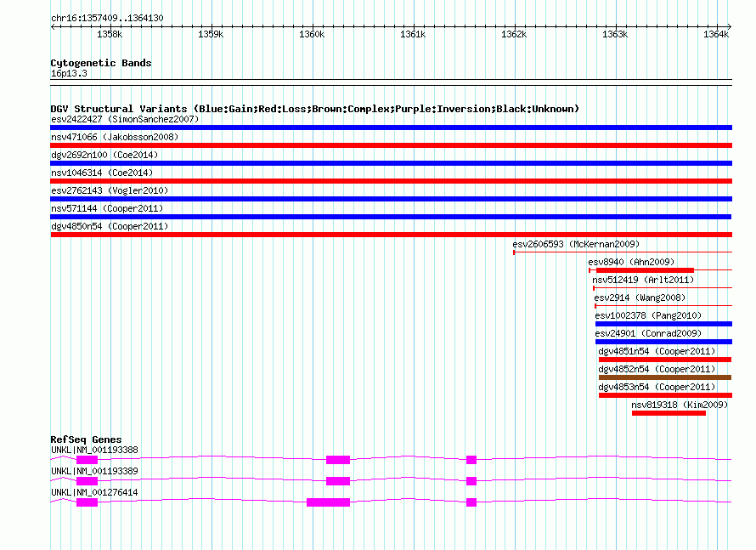Image resolution: width=756 pixels, height=550 pixels.
Task: Click the 16p13.3 cytogenetic band
Action: (69, 74)
